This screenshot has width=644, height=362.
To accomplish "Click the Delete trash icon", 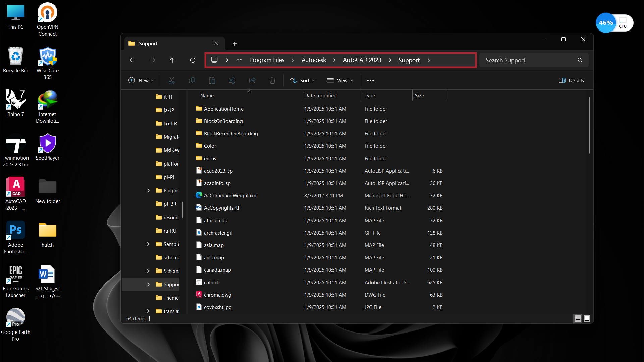I will click(272, 80).
